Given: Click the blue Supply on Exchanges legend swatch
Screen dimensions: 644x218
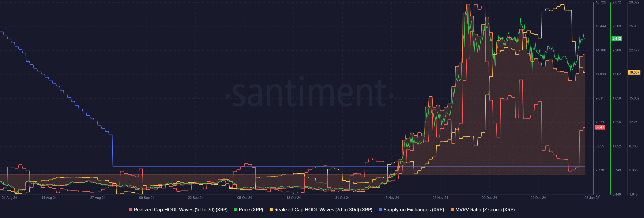Looking at the screenshot, I should click(x=380, y=210).
